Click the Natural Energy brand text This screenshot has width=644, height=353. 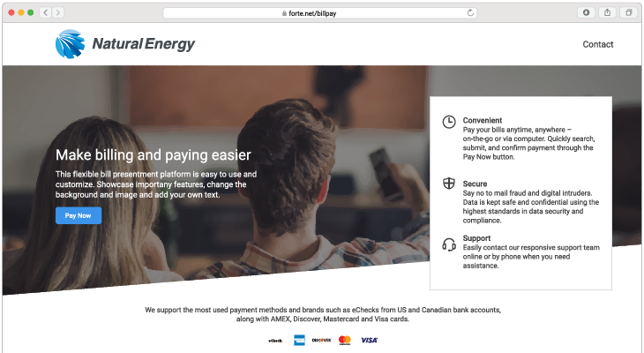[143, 44]
